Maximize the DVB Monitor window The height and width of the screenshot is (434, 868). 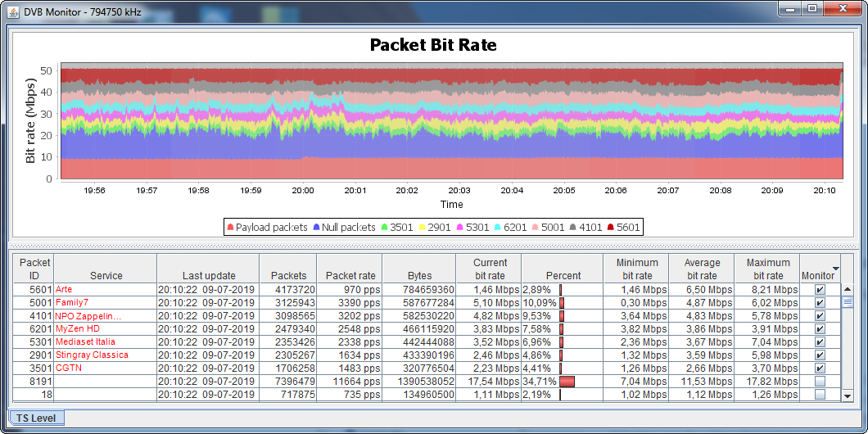click(x=811, y=8)
